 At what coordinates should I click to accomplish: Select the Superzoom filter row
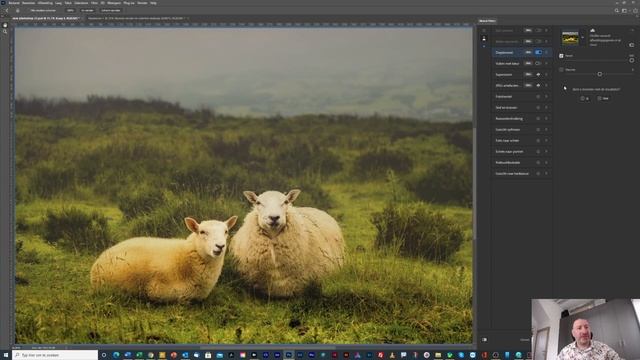click(x=522, y=74)
